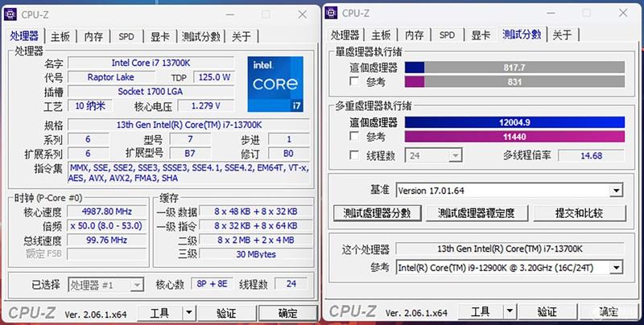
Task: Click the 代号 field Raptor Lake
Action: tap(111, 77)
